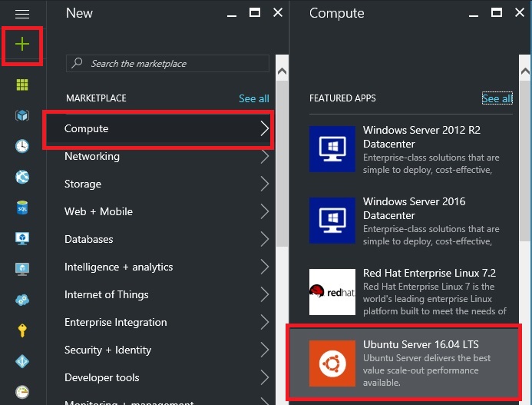Click the magnifier icon in marketplace search

[78, 63]
